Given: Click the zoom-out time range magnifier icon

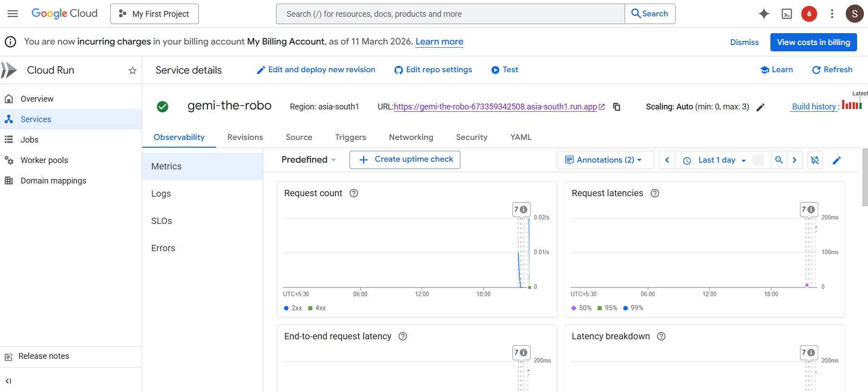Looking at the screenshot, I should 779,160.
